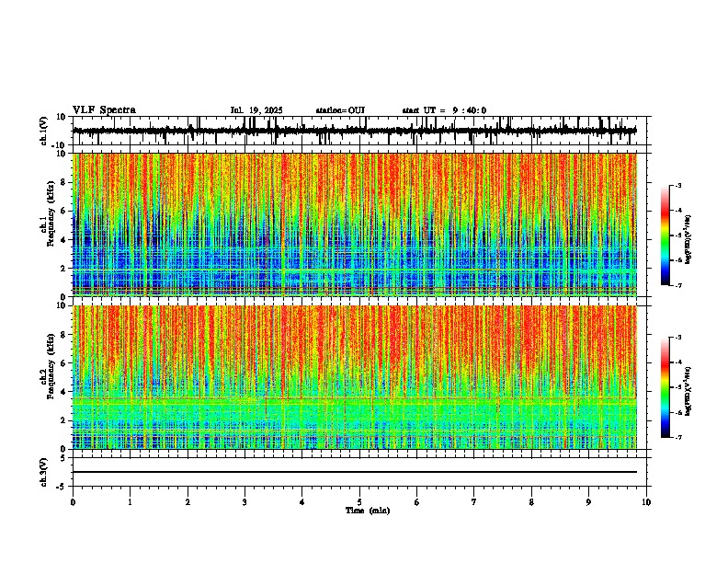
Task: Click the "ch.3(V)" axis label
Action: pyautogui.click(x=44, y=472)
